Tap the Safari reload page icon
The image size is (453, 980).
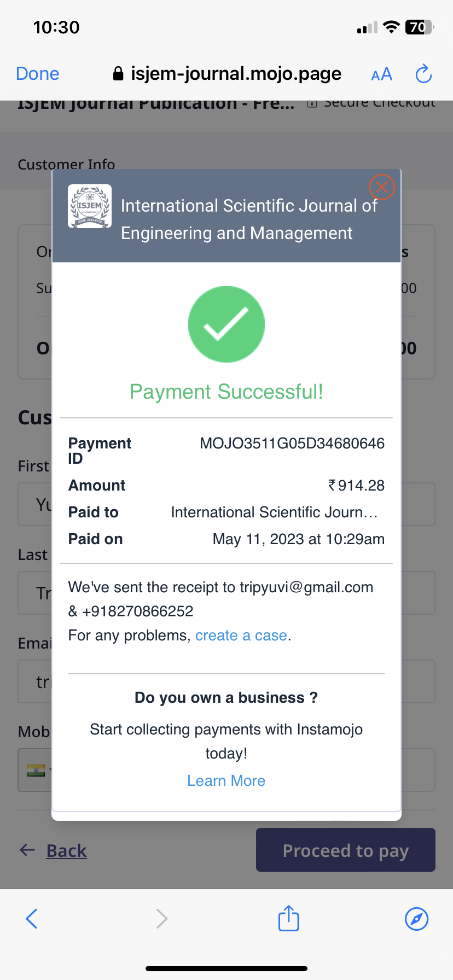tap(424, 74)
